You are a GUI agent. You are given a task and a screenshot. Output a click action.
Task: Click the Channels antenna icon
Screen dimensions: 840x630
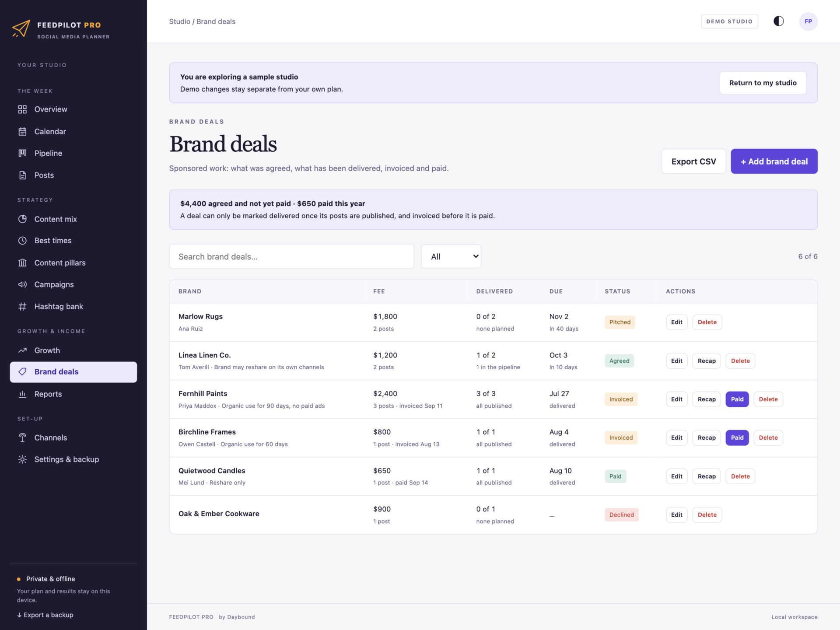22,437
